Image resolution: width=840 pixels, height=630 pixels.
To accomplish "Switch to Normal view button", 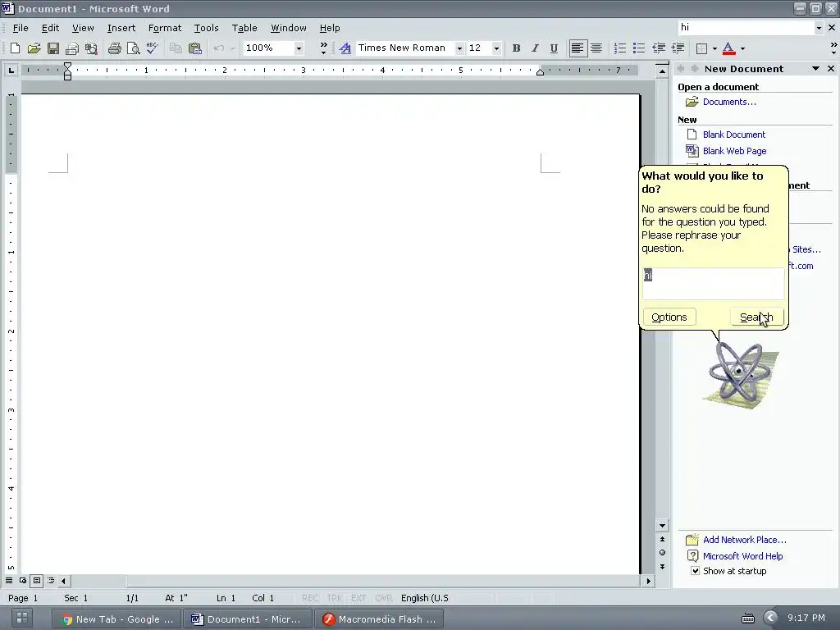I will [x=9, y=581].
